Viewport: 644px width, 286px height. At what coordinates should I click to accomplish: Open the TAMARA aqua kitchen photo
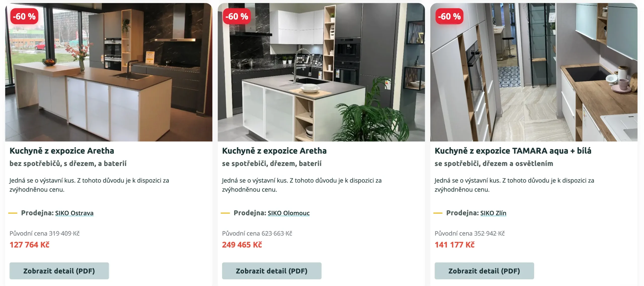click(x=534, y=72)
